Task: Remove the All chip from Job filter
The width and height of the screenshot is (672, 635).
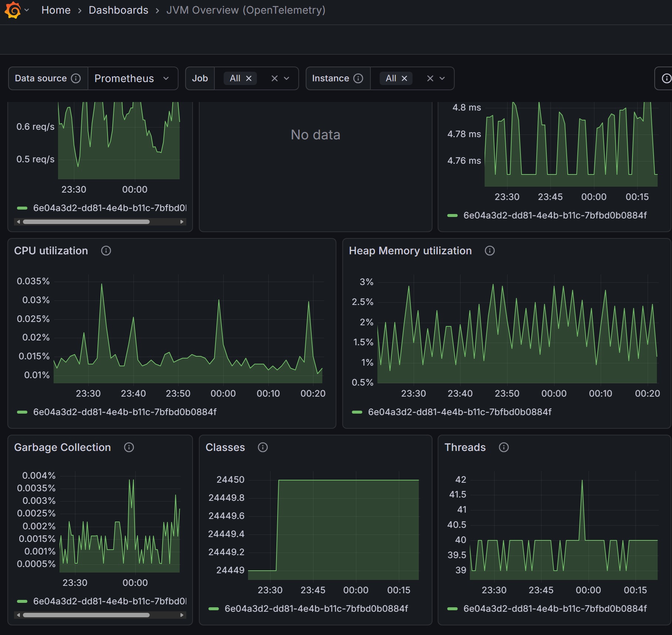Action: click(x=249, y=78)
